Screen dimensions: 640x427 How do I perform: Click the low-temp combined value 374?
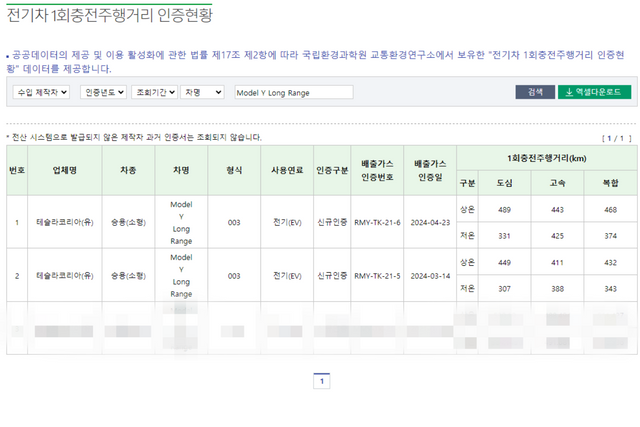tap(611, 236)
